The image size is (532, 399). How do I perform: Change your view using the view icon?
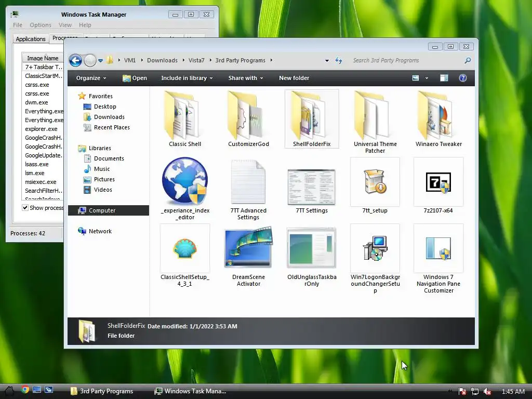[x=416, y=78]
